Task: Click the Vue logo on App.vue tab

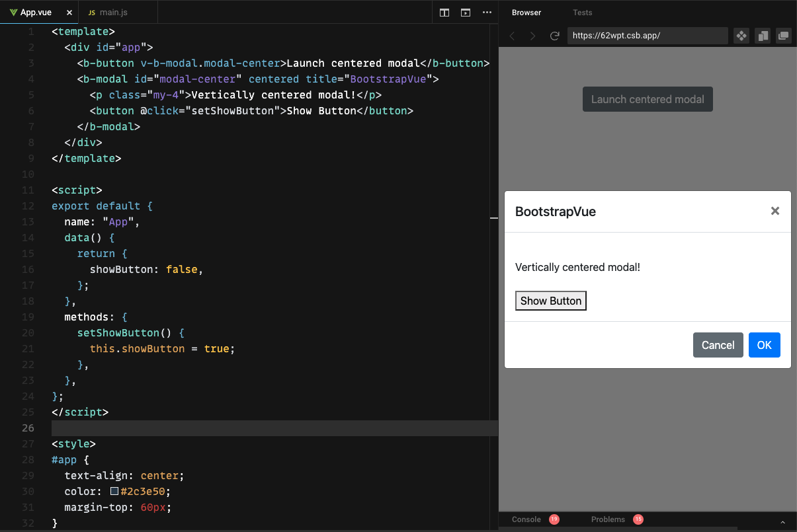Action: coord(14,13)
